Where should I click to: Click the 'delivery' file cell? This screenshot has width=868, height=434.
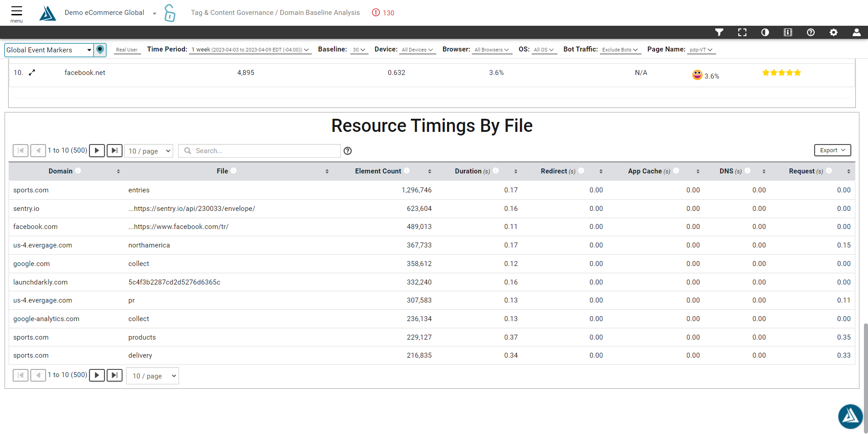click(x=140, y=355)
